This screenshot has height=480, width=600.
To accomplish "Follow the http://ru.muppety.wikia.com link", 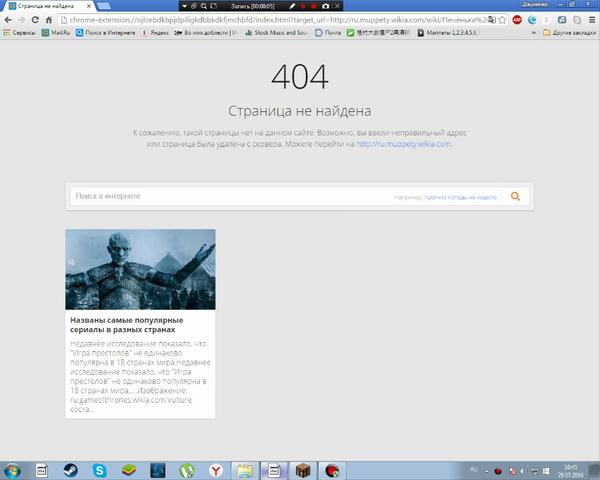I will coord(404,144).
